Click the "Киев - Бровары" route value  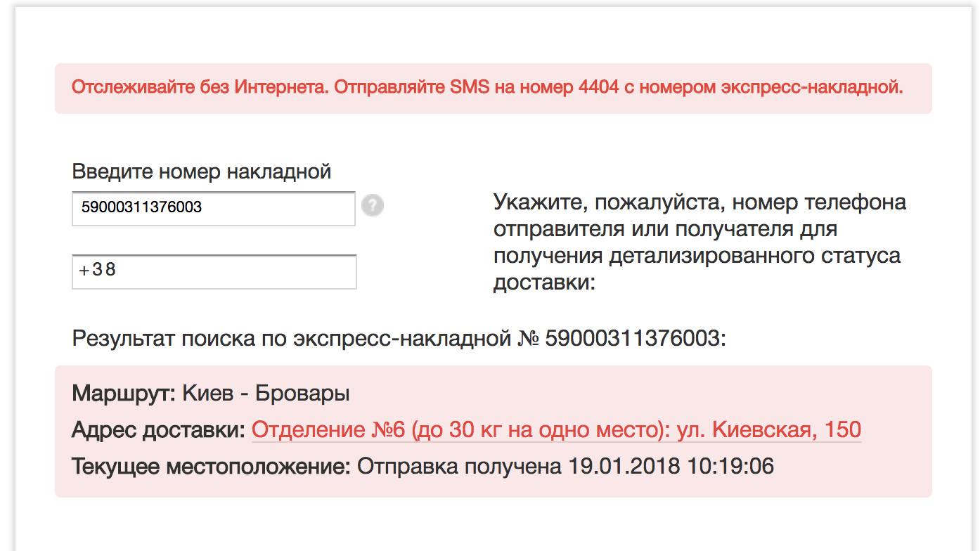[266, 394]
